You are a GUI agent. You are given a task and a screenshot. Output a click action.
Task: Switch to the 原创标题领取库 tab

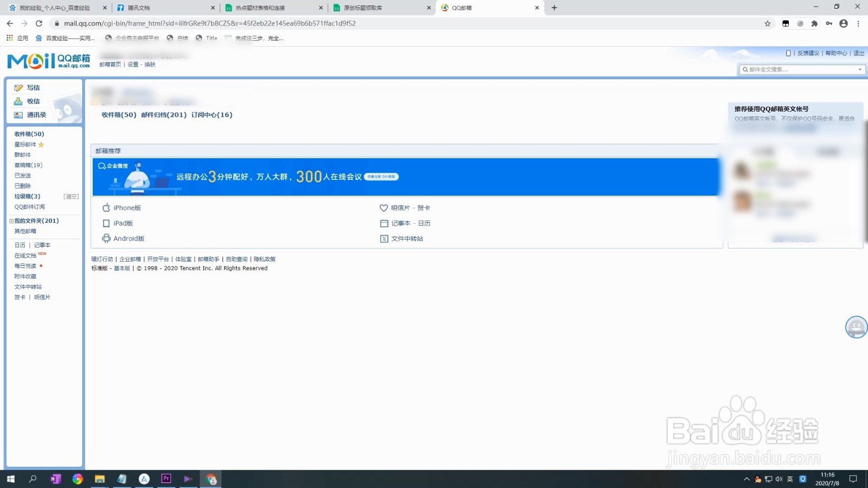[x=382, y=8]
